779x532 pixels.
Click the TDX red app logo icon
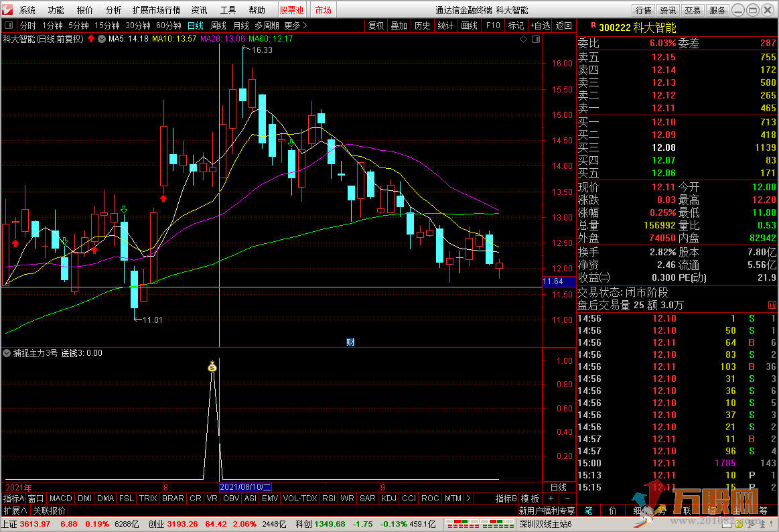click(x=7, y=9)
